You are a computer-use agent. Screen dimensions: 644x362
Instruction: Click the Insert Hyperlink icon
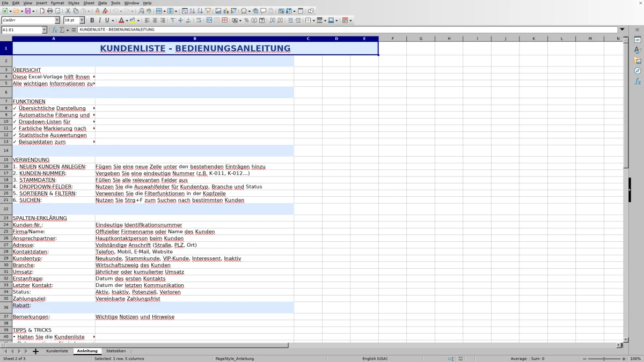pyautogui.click(x=255, y=11)
